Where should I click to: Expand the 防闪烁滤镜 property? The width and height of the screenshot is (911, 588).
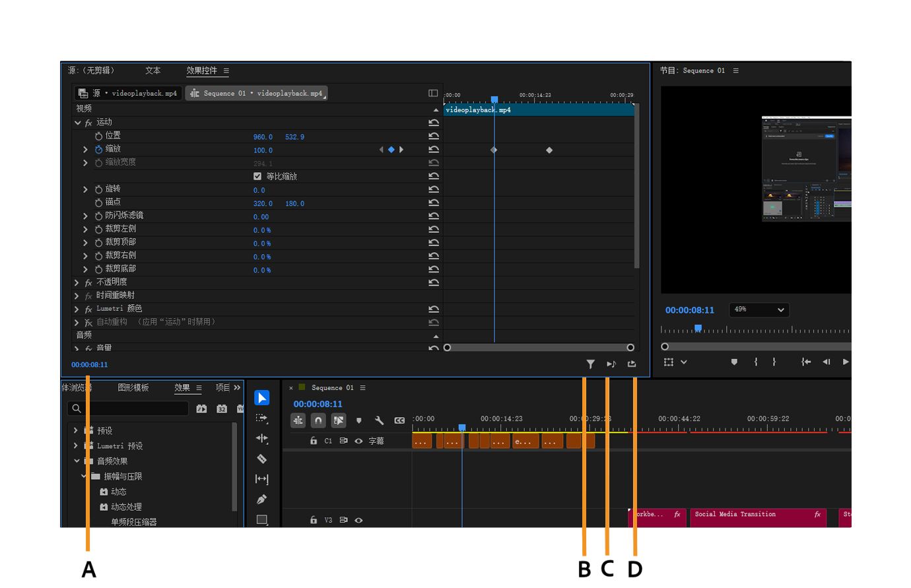(x=85, y=216)
